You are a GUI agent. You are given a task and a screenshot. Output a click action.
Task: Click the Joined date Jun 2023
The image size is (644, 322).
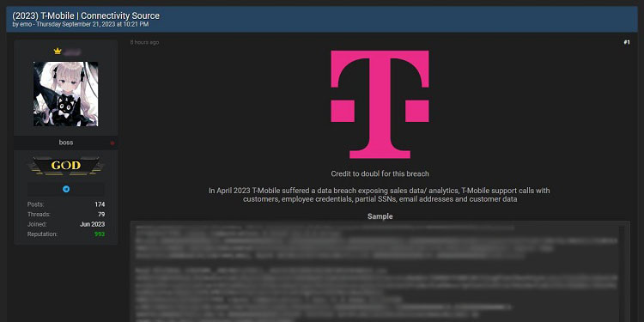tap(93, 224)
